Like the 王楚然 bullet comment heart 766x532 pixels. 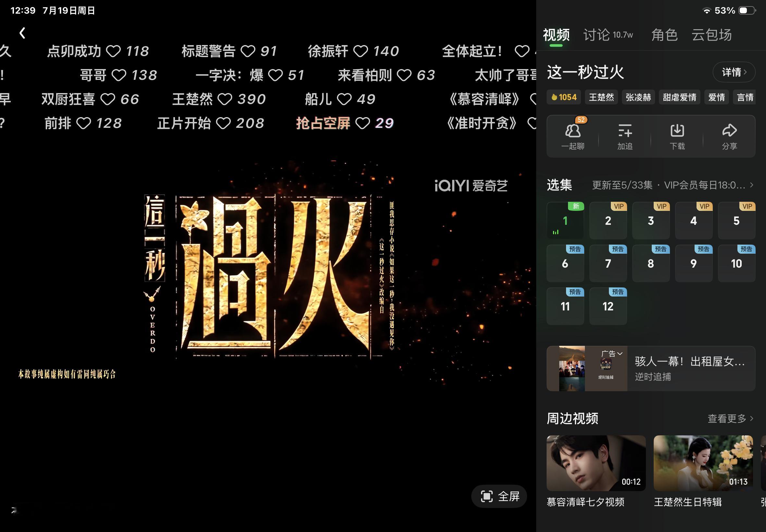pyautogui.click(x=225, y=99)
